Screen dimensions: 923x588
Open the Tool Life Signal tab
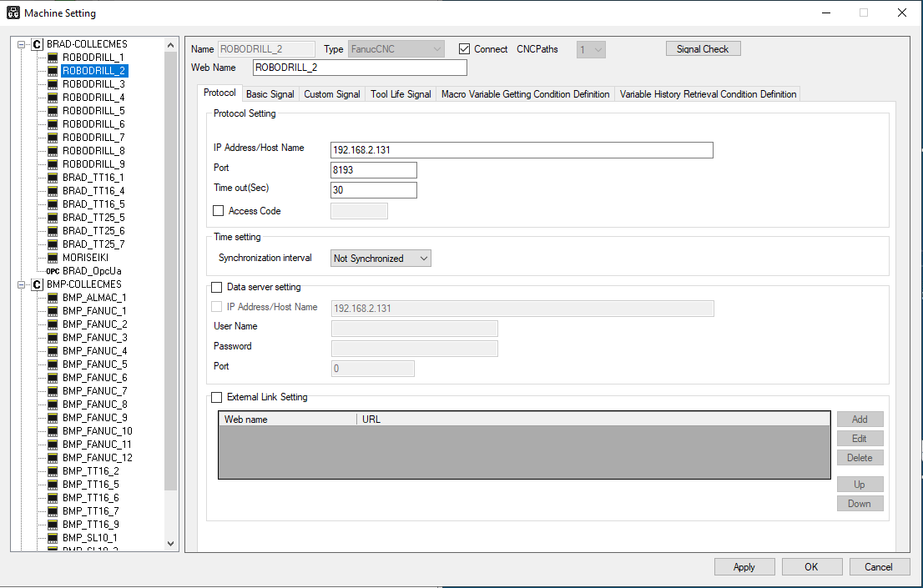401,94
